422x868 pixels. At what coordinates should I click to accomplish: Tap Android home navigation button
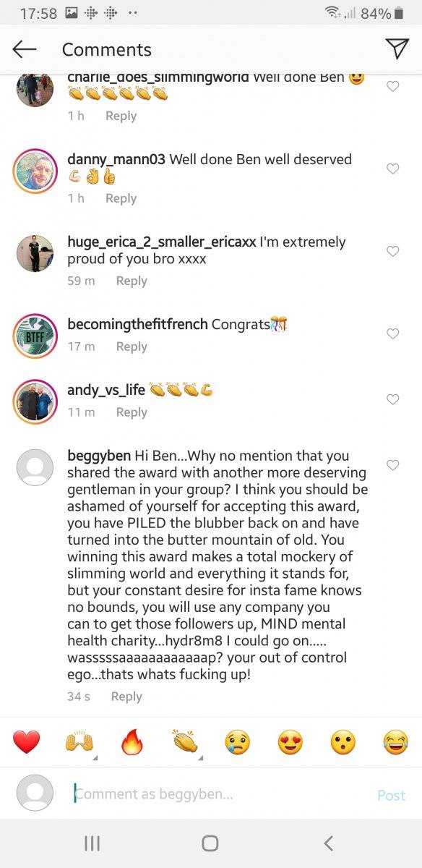pyautogui.click(x=210, y=843)
